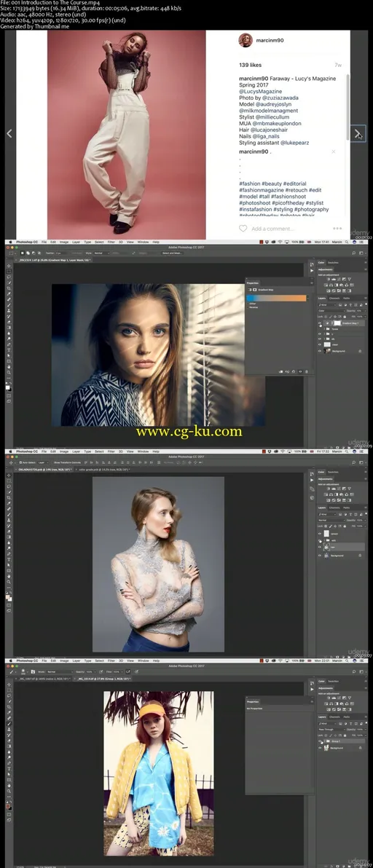Select the Marquee tool in yellow-jacket Photoshop window
Screen dimensions: 373x868
pos(9,690)
